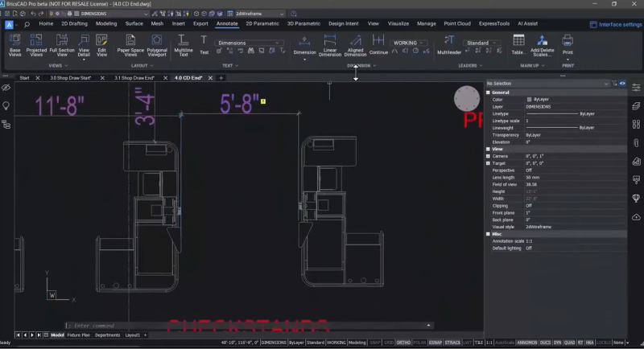
Task: Open the Dimensions text style dropdown
Action: (x=248, y=43)
